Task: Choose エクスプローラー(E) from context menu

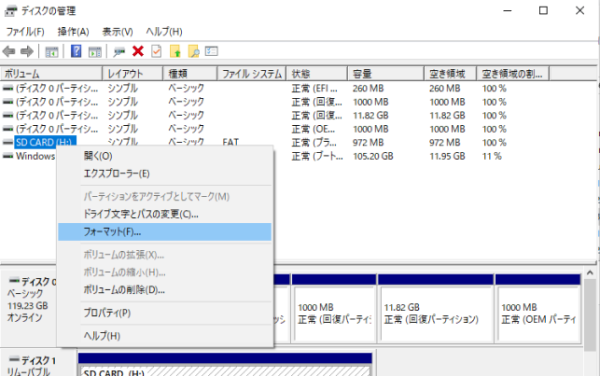Action: coord(165,174)
